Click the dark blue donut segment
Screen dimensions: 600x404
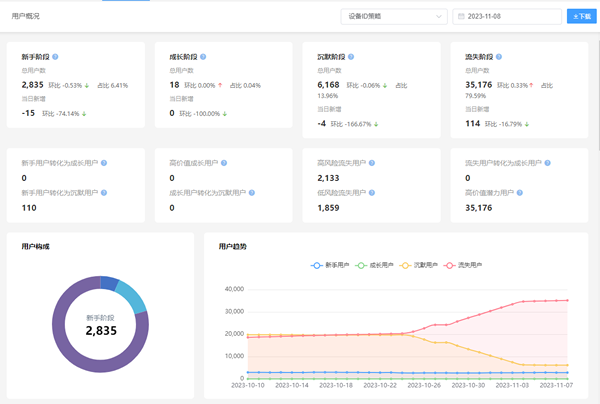[x=109, y=283]
